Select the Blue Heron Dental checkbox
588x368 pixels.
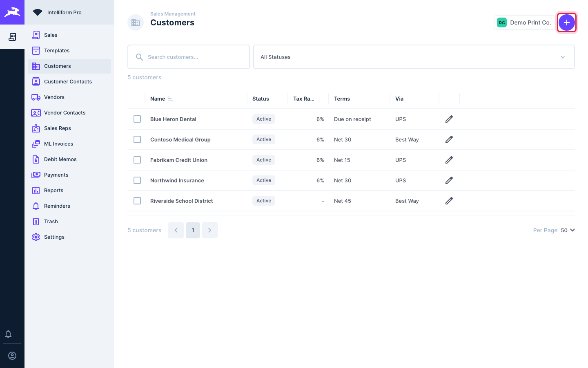pyautogui.click(x=137, y=119)
